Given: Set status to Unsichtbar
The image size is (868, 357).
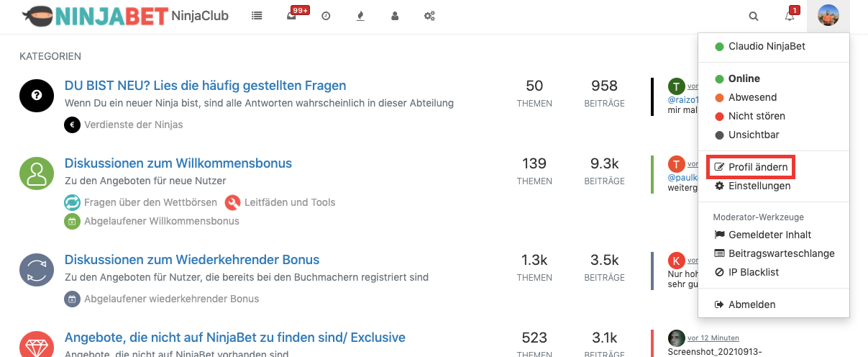Looking at the screenshot, I should click(x=754, y=135).
